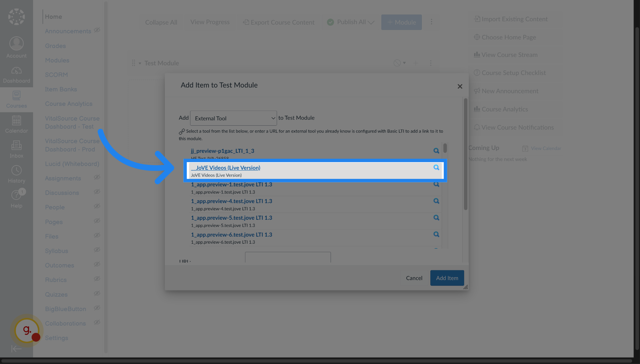Open Grades in course navigation

tap(55, 45)
